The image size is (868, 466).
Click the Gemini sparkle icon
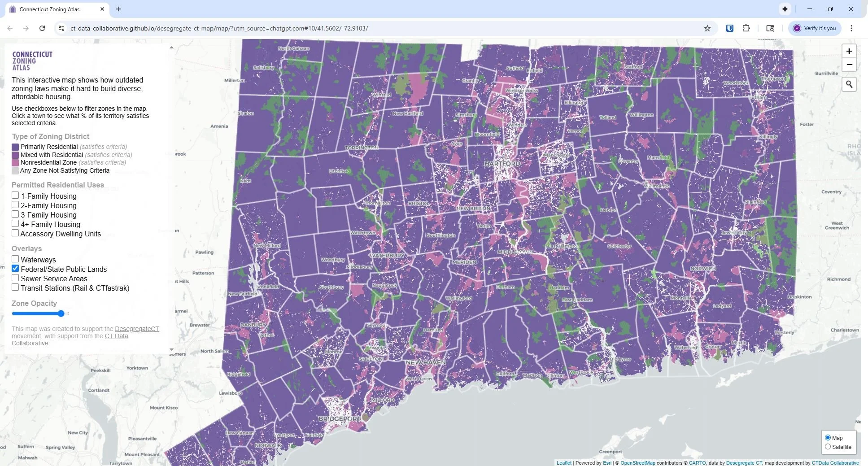click(x=785, y=9)
